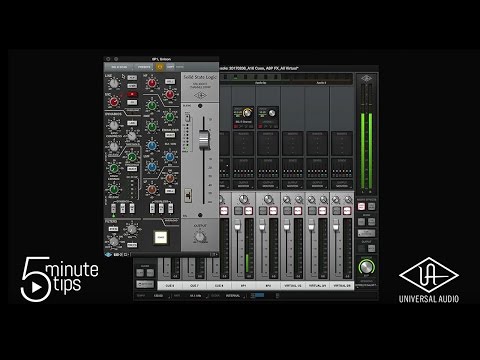
Task: Click the Universal Audio diamond logo on SSL plugin
Action: [200, 95]
